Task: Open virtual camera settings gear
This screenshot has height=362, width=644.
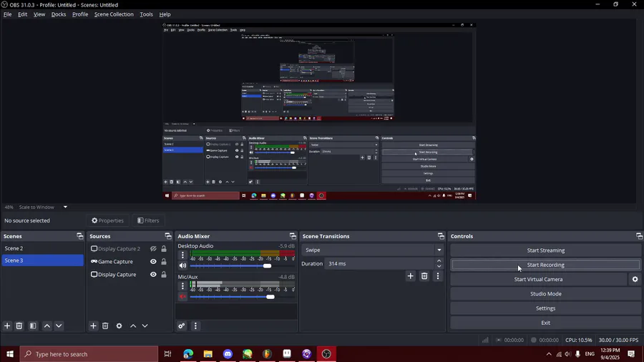Action: [x=635, y=279]
